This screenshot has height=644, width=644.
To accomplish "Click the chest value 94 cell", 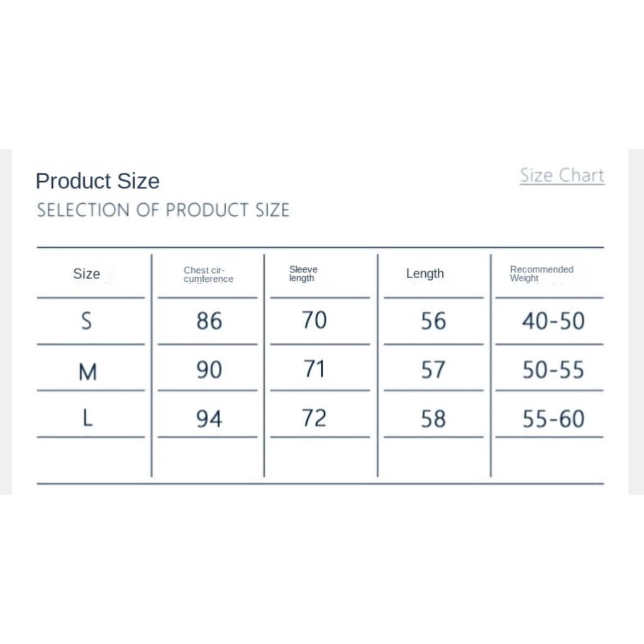I will pyautogui.click(x=209, y=418).
